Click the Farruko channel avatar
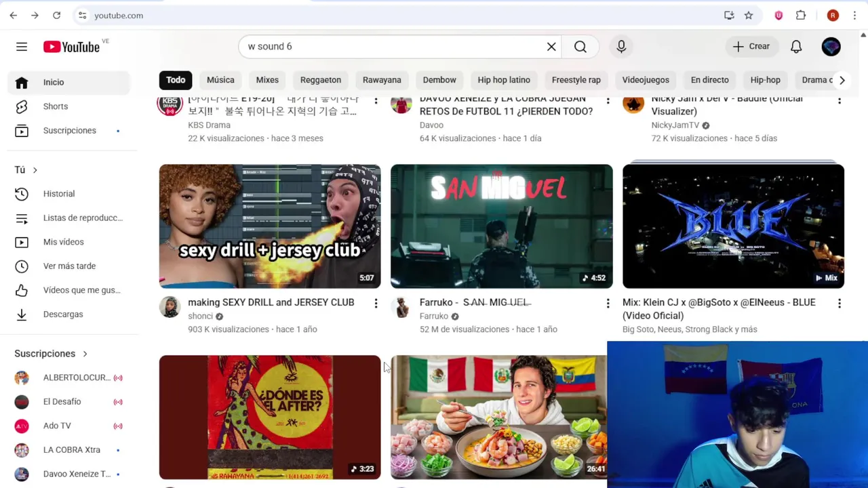 401,307
